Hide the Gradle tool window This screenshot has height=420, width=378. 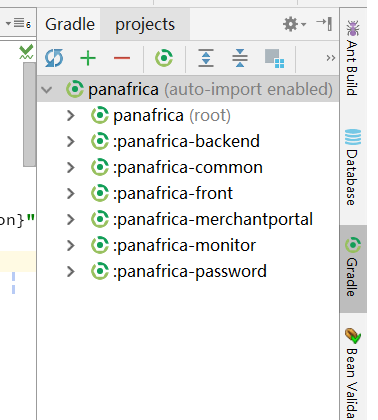pos(324,24)
